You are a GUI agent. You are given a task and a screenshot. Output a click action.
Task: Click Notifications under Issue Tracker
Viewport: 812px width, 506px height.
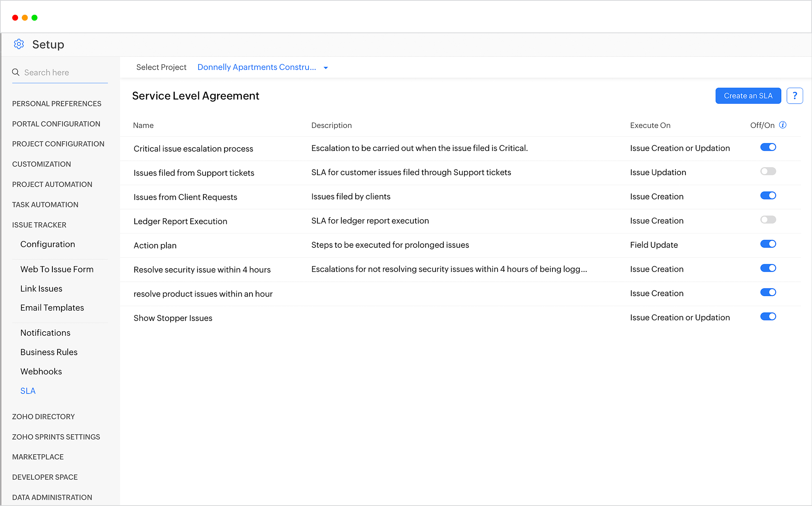[45, 333]
